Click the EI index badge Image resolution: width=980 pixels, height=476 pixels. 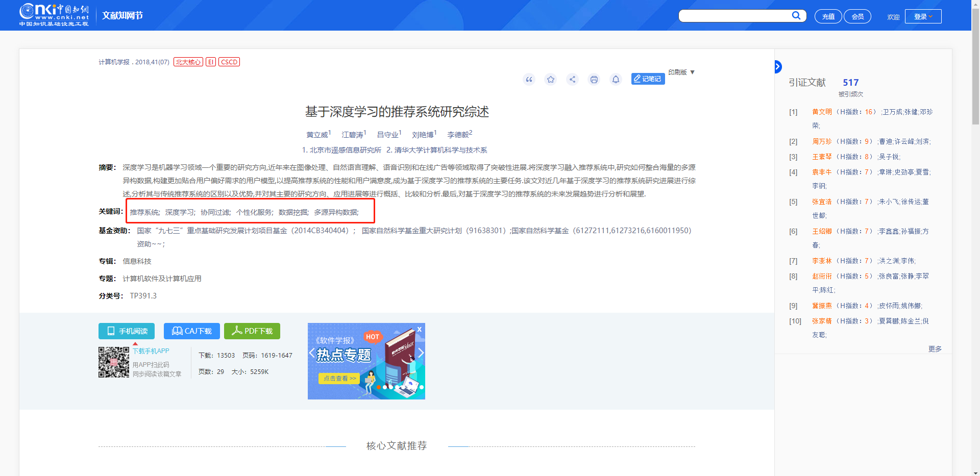(x=210, y=61)
